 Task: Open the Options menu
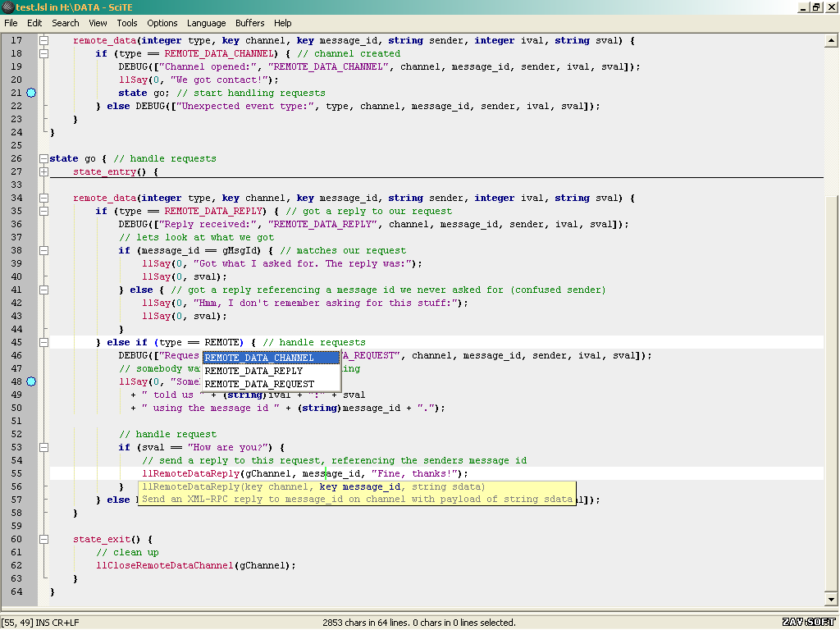coord(162,23)
